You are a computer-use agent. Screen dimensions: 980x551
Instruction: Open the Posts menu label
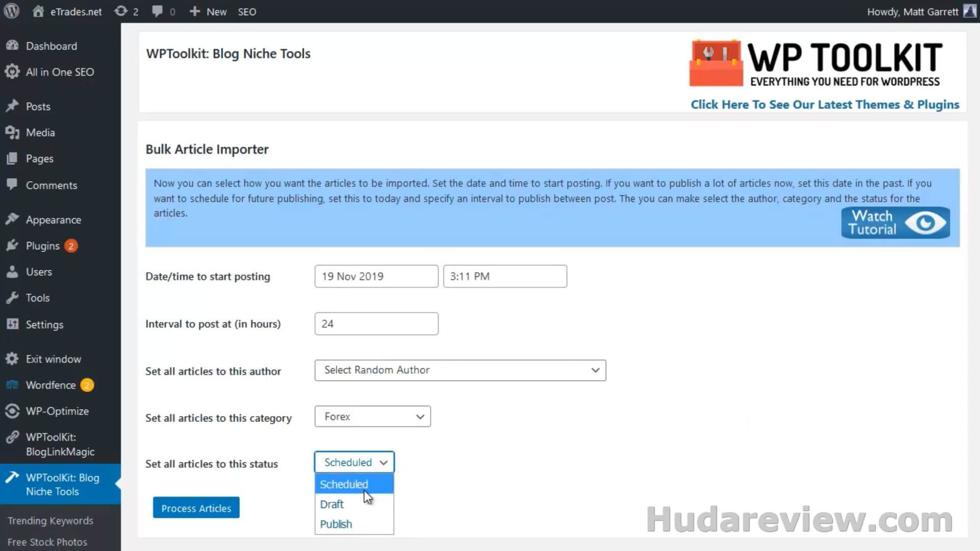point(38,106)
